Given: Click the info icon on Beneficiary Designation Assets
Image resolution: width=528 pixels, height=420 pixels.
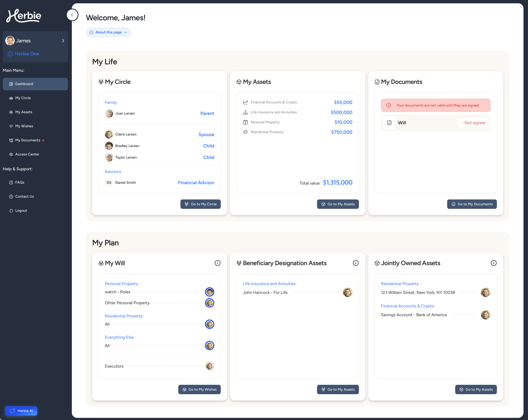Looking at the screenshot, I should 356,263.
